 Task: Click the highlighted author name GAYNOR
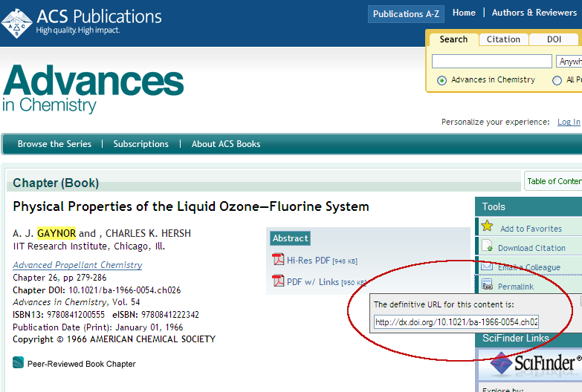point(56,233)
